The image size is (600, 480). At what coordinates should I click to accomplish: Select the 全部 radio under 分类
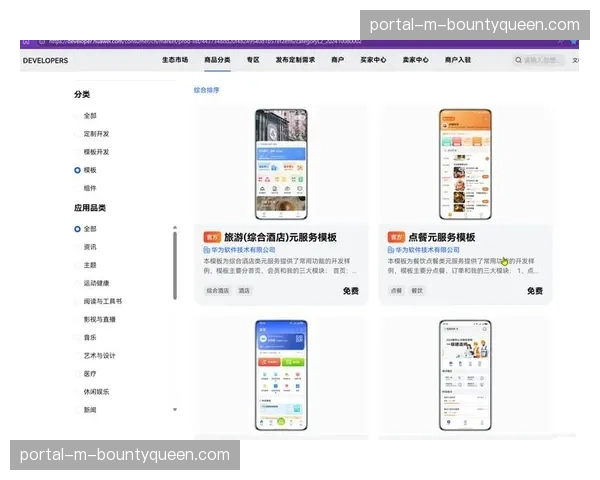77,116
